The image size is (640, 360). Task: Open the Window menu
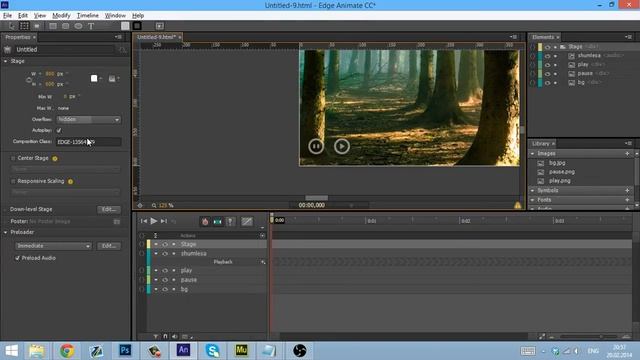115,16
